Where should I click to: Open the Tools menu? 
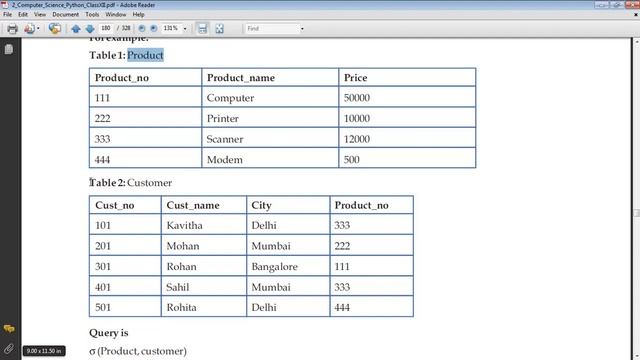[92, 14]
